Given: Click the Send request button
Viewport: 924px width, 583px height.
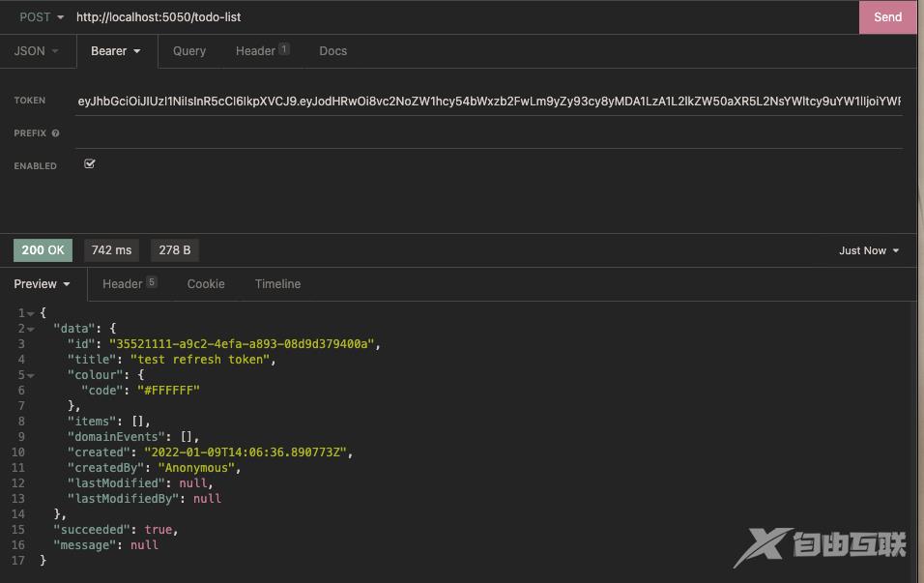Looking at the screenshot, I should (x=887, y=16).
